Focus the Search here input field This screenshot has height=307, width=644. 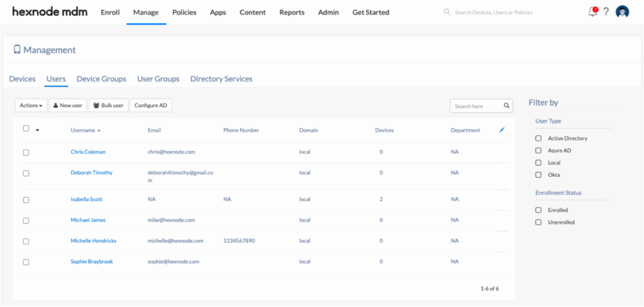click(476, 106)
